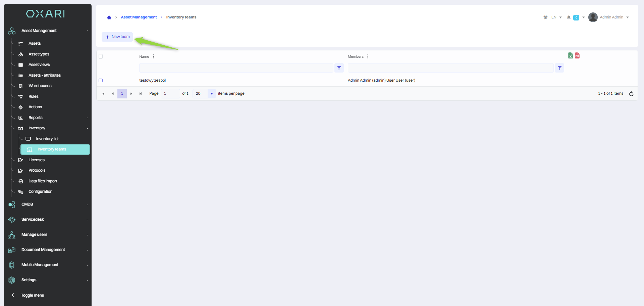The height and width of the screenshot is (306, 644).
Task: Expand the CMDB sidebar section
Action: pyautogui.click(x=47, y=204)
